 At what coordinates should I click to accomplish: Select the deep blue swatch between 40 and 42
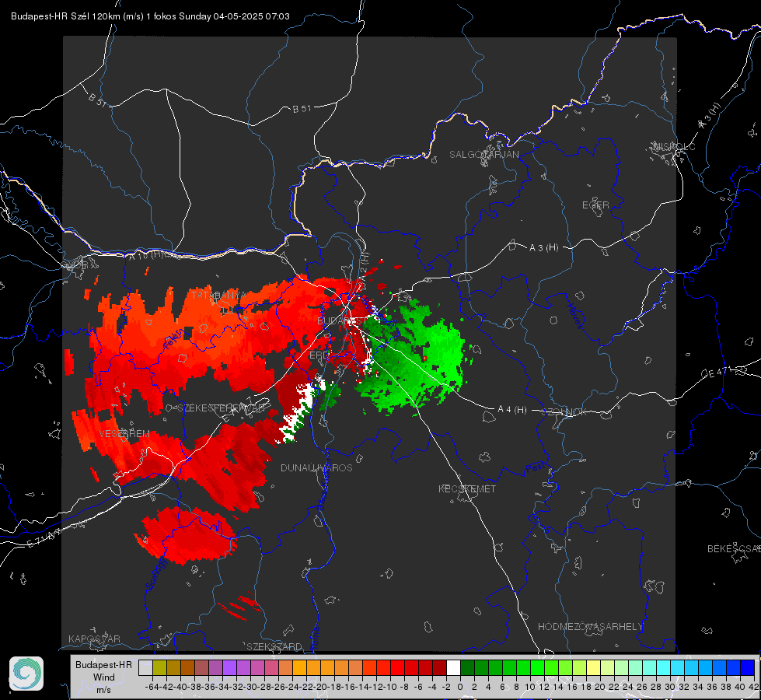[748, 668]
